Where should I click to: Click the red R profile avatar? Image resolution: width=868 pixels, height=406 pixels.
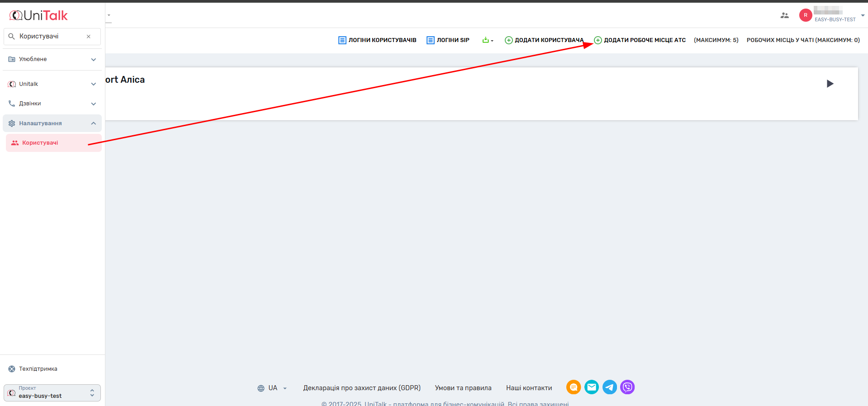805,15
